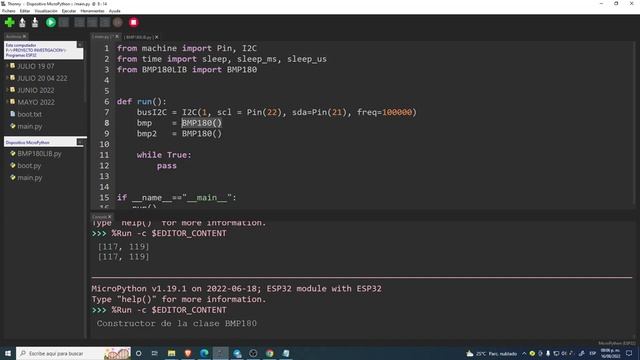The width and height of the screenshot is (640, 360).
Task: Click the MicroPython (ESP32) interpreter status label
Action: point(616,343)
